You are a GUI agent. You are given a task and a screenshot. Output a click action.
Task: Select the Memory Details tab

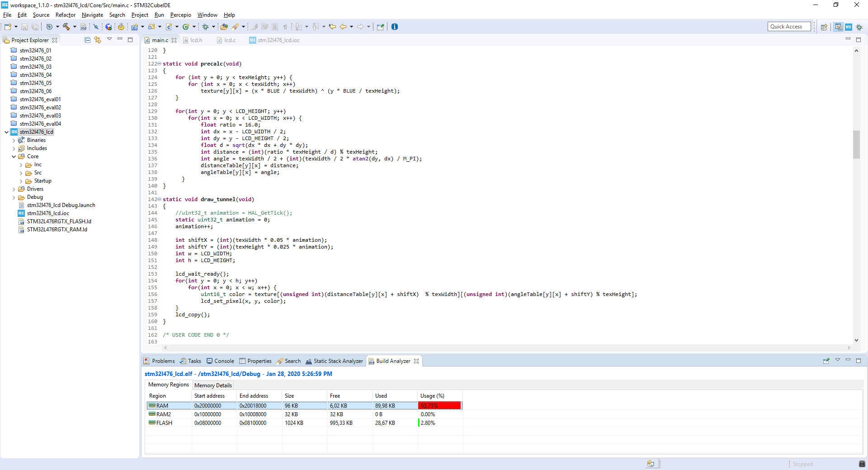tap(213, 385)
